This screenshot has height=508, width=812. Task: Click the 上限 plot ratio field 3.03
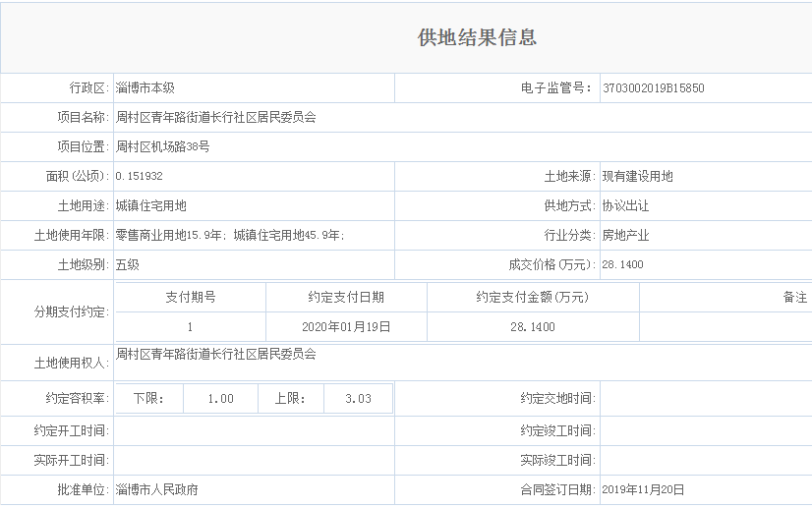(358, 398)
